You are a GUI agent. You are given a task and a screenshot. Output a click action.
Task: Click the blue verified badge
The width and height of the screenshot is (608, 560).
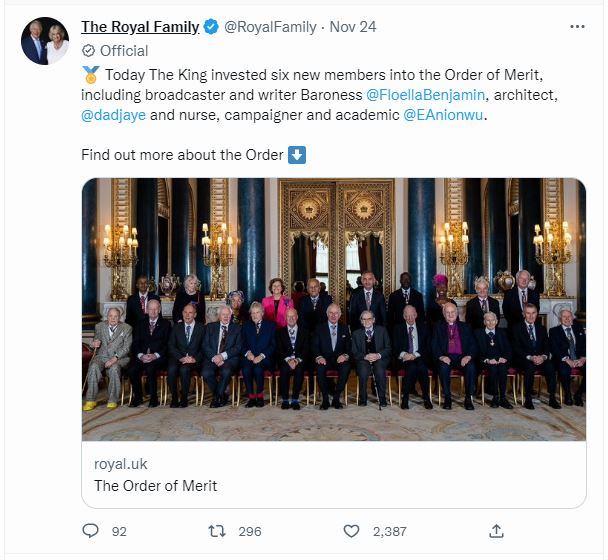[211, 27]
